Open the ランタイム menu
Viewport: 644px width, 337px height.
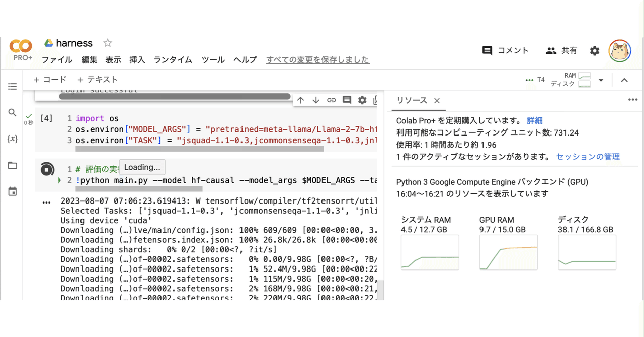tap(173, 60)
